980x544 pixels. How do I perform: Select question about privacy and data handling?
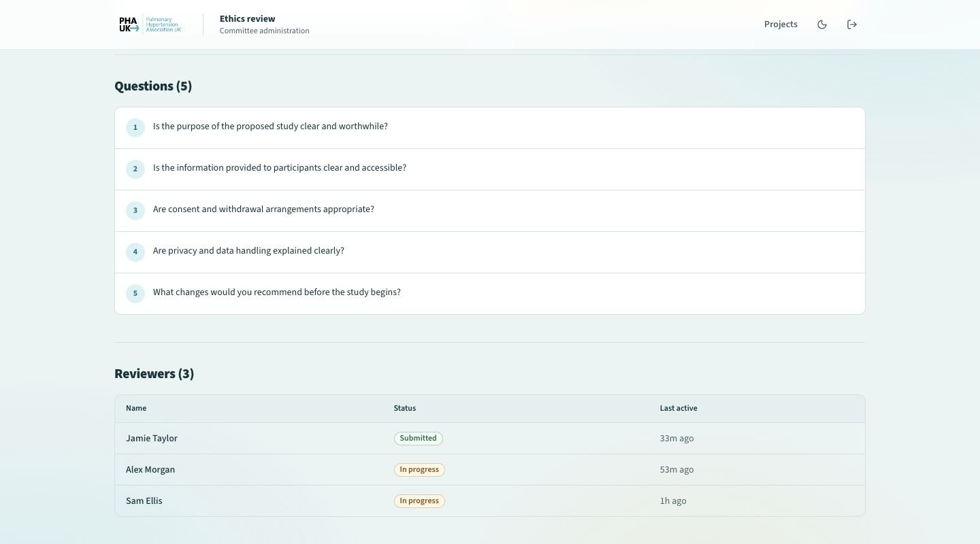click(490, 252)
